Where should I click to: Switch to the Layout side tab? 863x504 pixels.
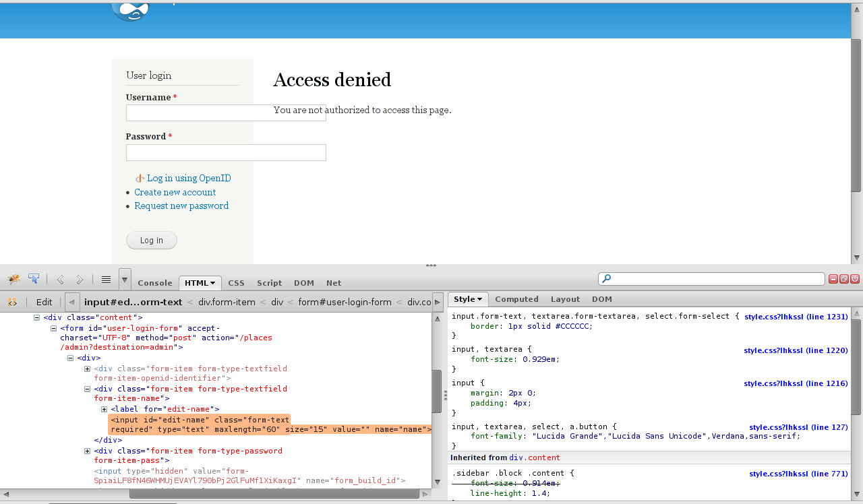tap(565, 299)
